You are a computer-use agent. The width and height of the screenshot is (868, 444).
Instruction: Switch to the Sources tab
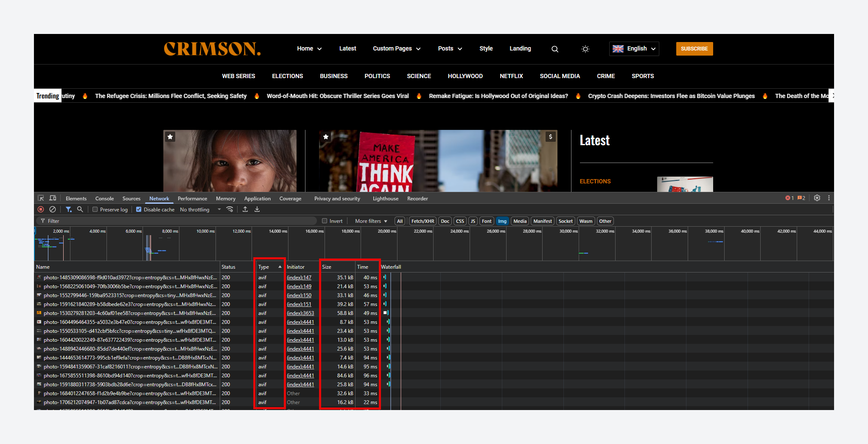click(x=132, y=198)
